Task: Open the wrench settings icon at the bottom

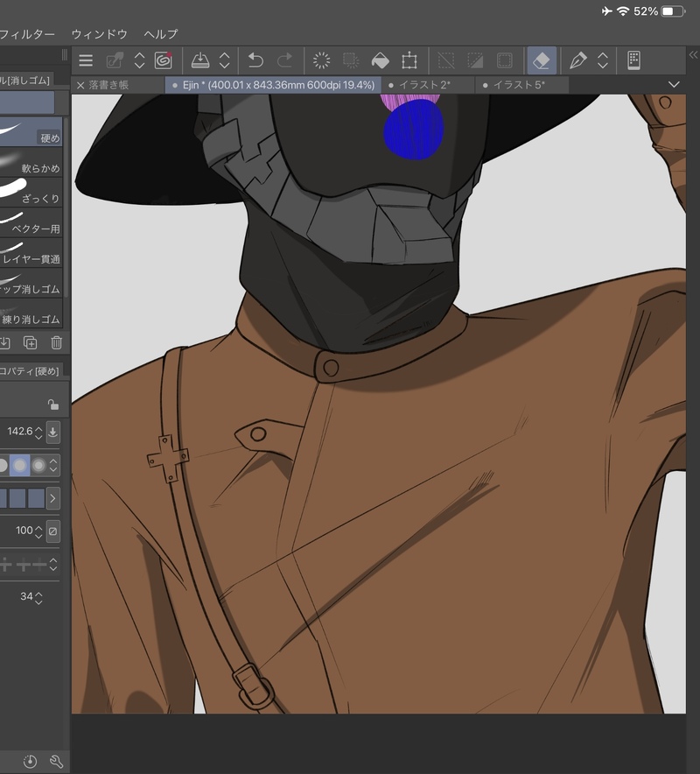Action: (x=57, y=761)
